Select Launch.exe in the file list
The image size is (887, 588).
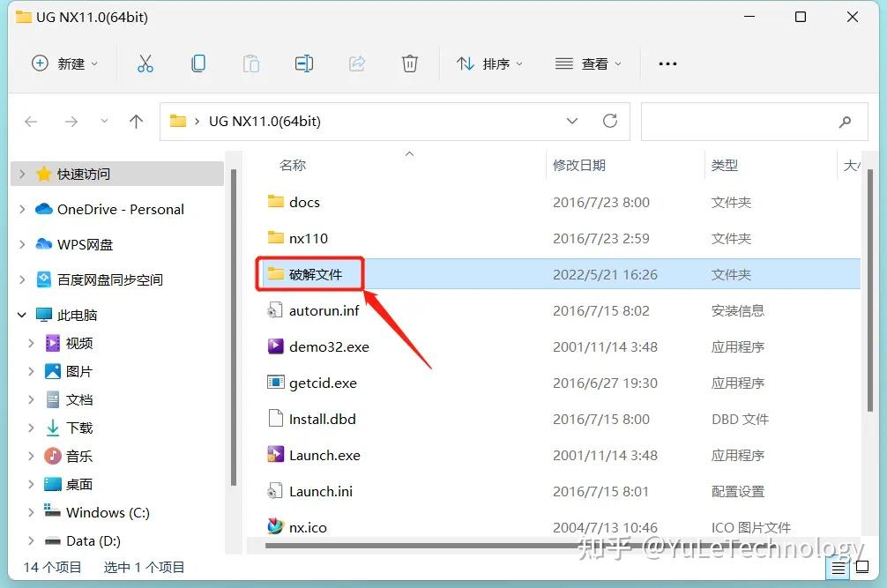point(324,455)
